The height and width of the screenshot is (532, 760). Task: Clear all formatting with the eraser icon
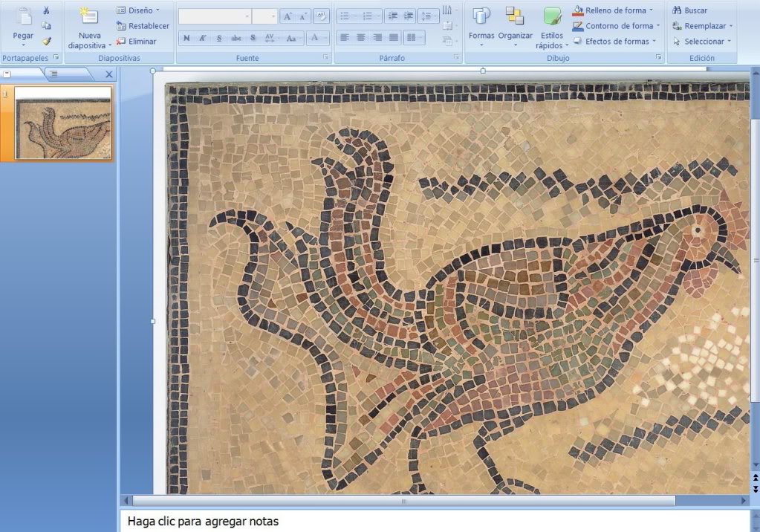(x=320, y=16)
